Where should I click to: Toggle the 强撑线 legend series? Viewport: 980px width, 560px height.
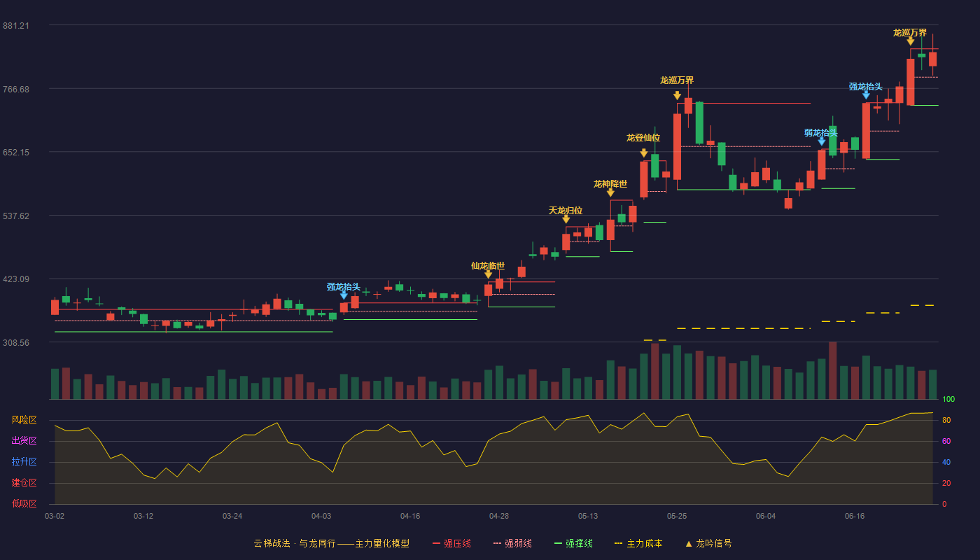(x=573, y=543)
